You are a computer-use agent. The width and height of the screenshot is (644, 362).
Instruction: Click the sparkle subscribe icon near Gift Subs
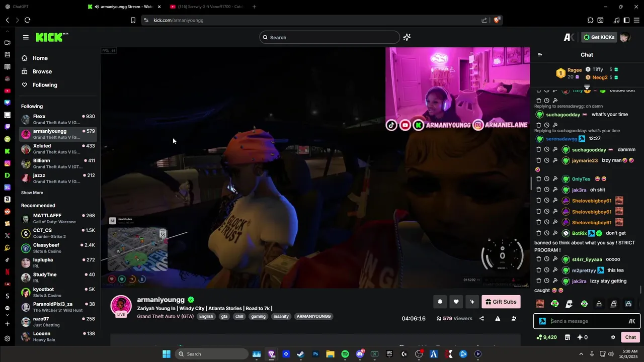click(472, 302)
